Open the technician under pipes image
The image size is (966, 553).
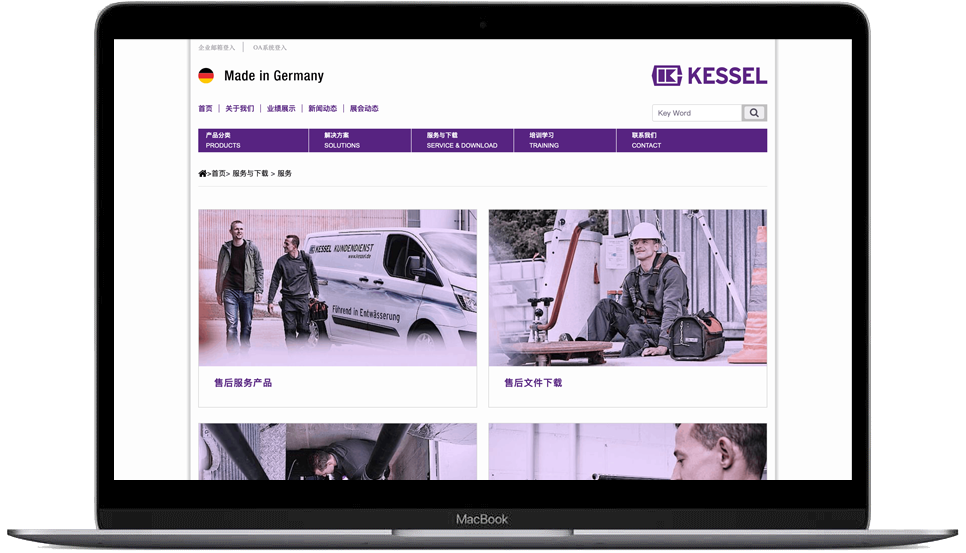click(338, 451)
